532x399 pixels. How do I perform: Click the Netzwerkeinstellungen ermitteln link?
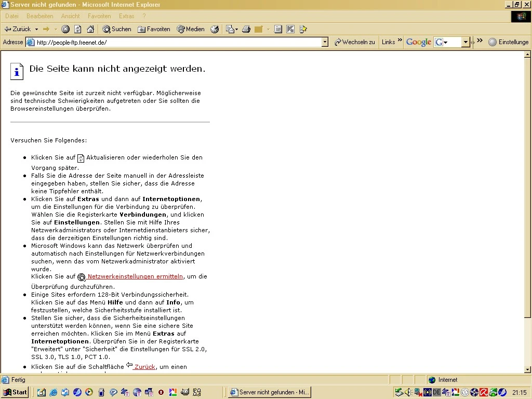click(x=135, y=276)
